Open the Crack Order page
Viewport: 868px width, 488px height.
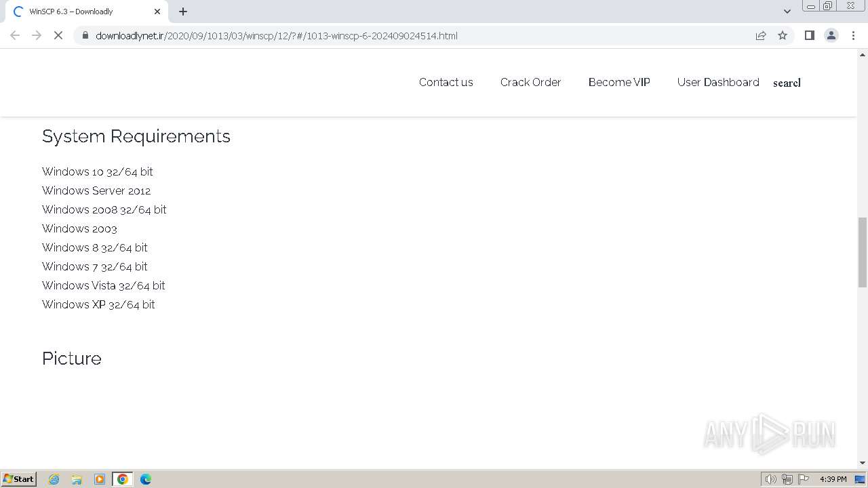531,82
